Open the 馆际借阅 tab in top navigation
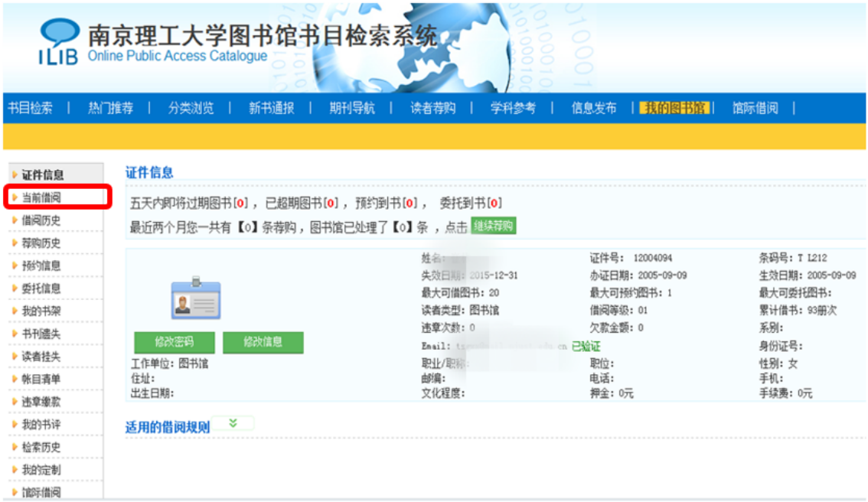 (x=755, y=108)
